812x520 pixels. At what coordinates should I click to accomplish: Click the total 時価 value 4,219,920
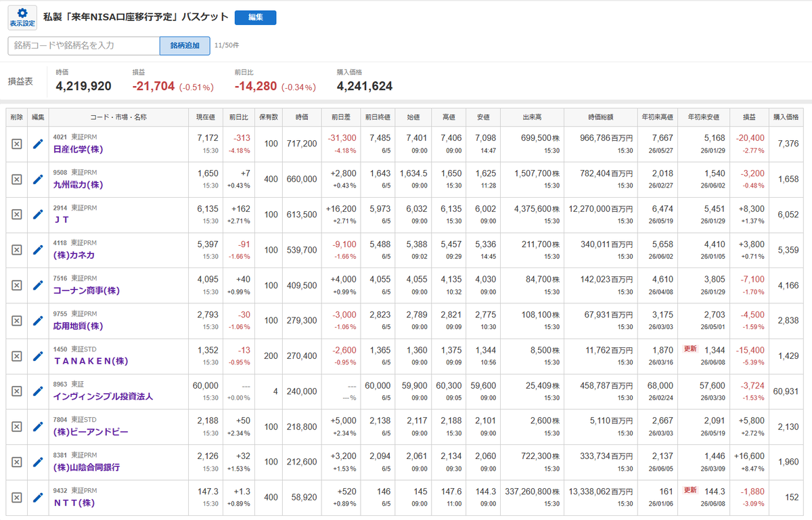[83, 86]
